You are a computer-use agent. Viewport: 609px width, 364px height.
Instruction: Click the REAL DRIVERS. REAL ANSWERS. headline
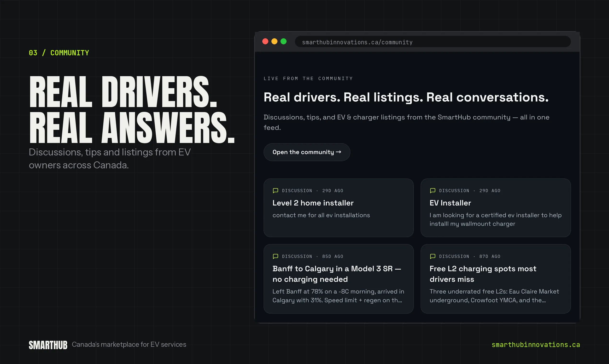132,109
